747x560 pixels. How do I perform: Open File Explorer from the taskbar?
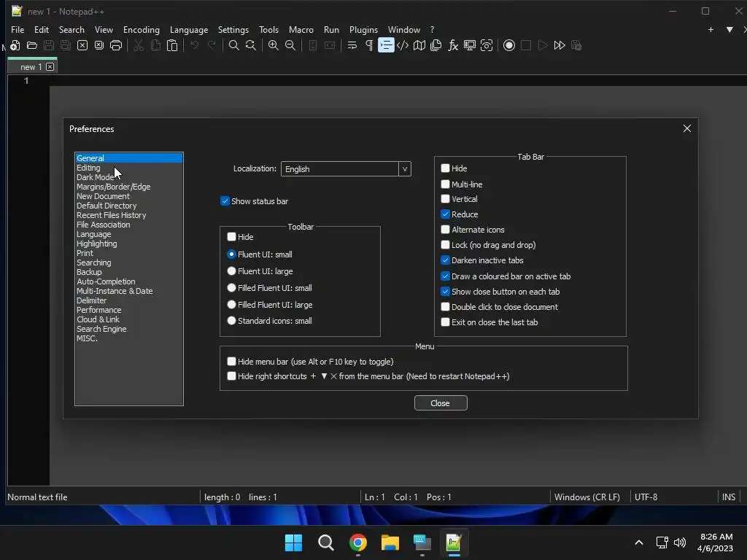click(390, 542)
